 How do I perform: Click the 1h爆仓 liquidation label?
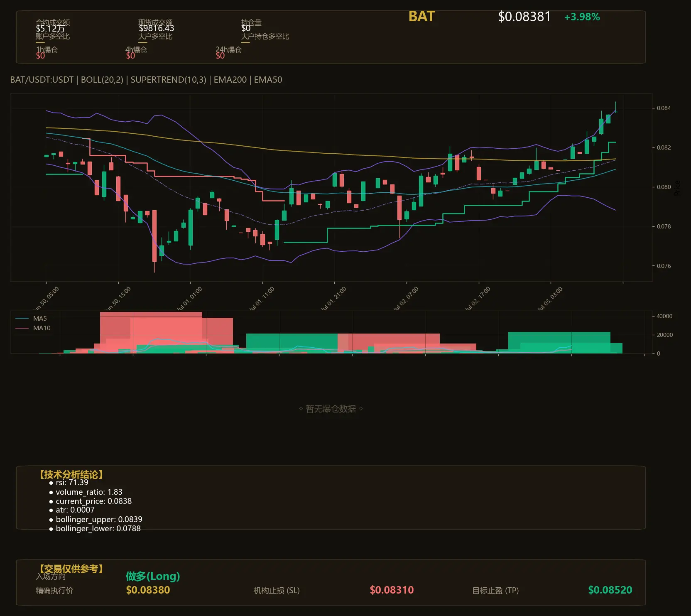pos(47,50)
